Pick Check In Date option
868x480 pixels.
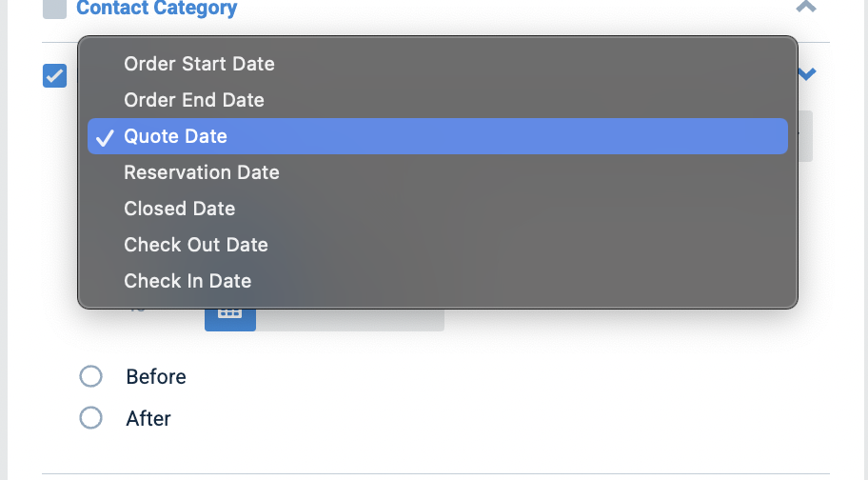(437, 281)
